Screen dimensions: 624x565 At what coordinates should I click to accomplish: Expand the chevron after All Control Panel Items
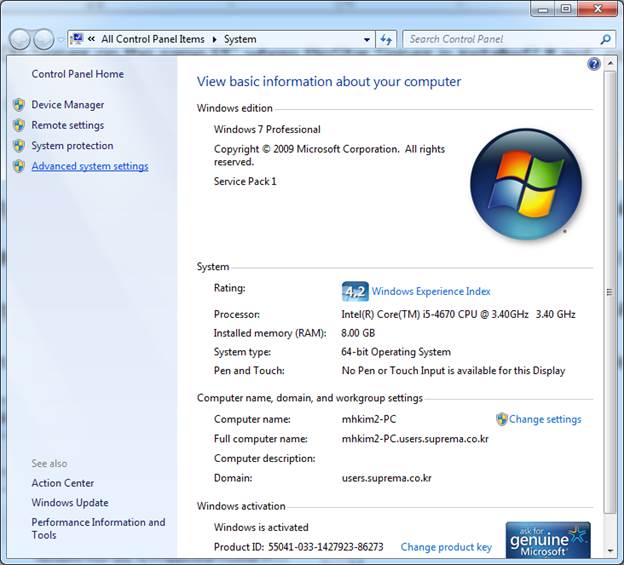point(212,39)
